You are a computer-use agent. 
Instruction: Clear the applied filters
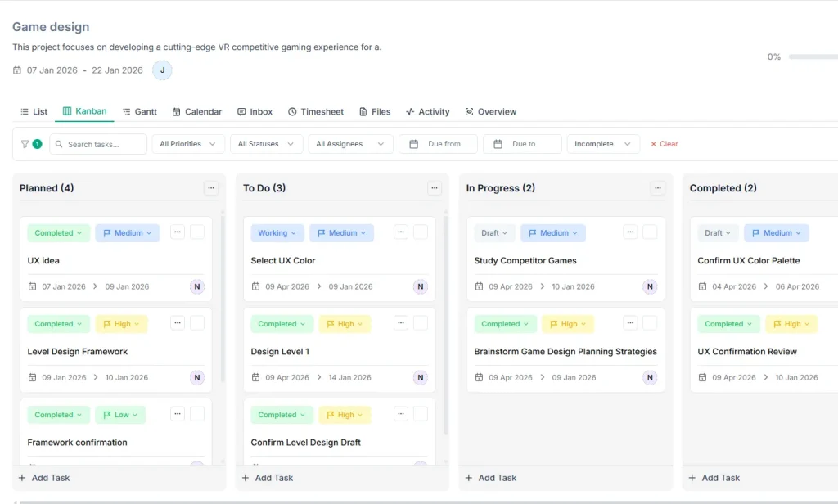coord(664,144)
